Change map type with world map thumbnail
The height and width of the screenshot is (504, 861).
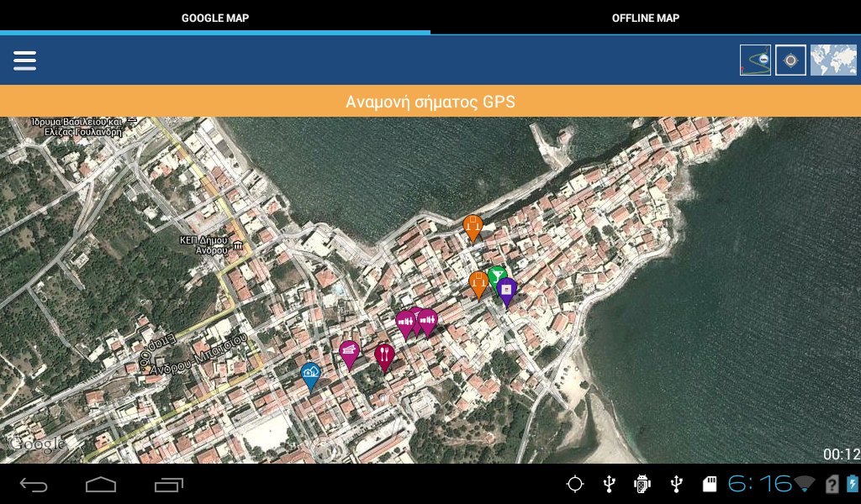[833, 60]
